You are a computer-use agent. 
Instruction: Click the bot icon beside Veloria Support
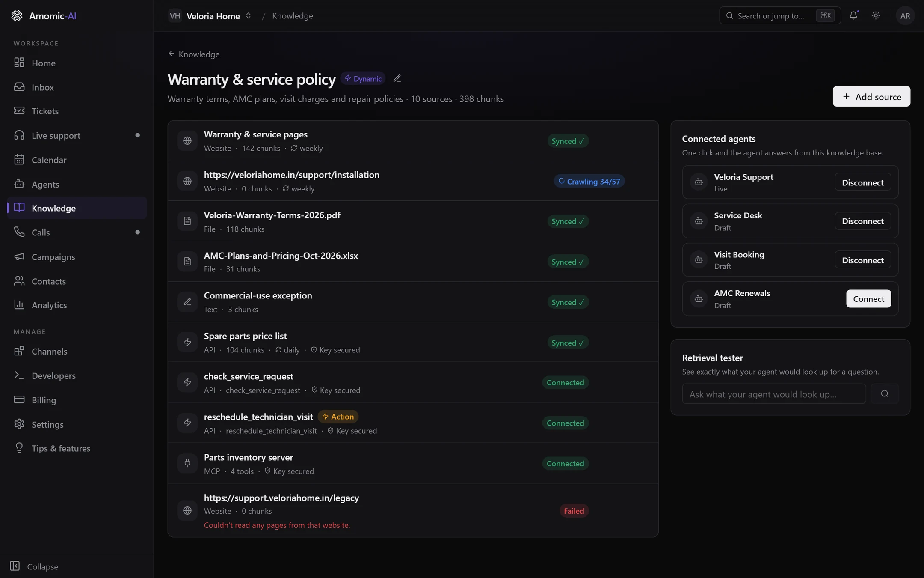coord(699,182)
